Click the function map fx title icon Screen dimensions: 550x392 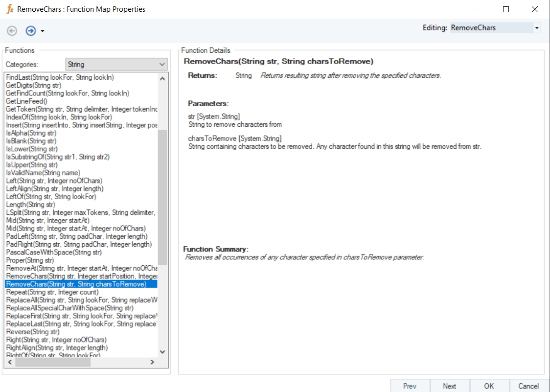(x=10, y=9)
